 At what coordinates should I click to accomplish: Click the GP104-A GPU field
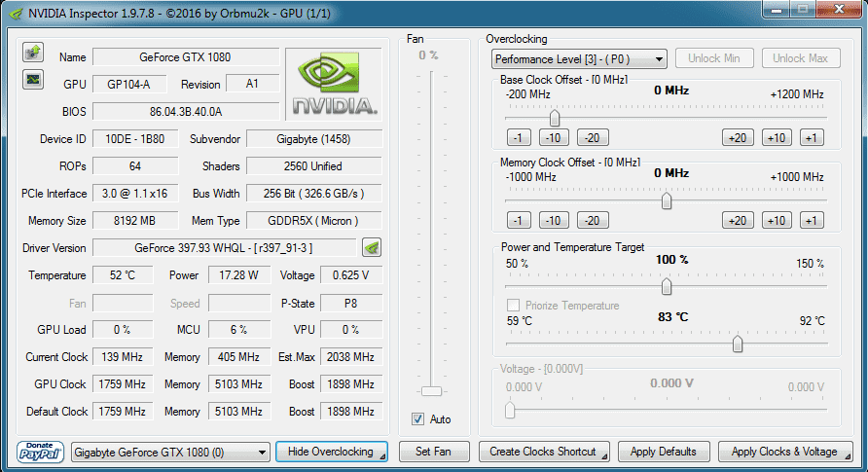(129, 84)
